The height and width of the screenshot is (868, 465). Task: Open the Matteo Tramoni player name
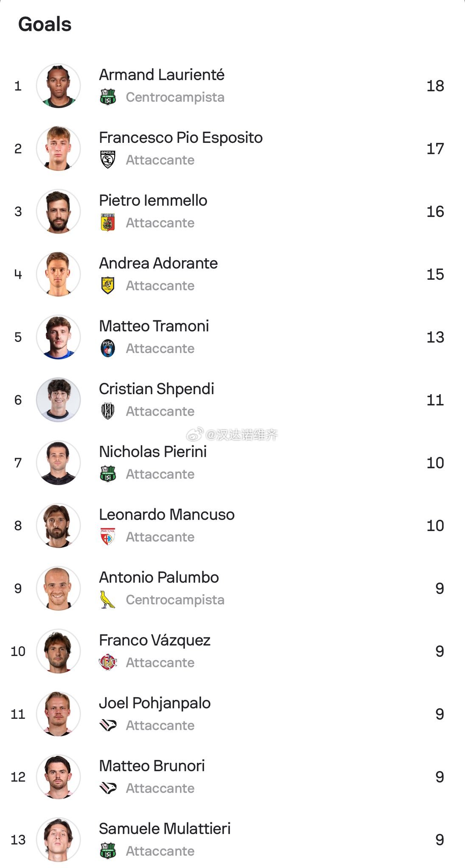tap(154, 326)
